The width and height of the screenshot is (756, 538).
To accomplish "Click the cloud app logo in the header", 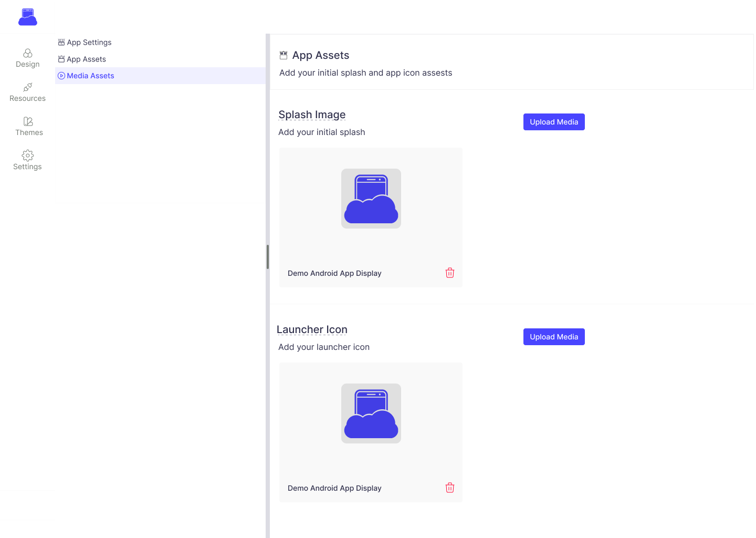I will [28, 17].
